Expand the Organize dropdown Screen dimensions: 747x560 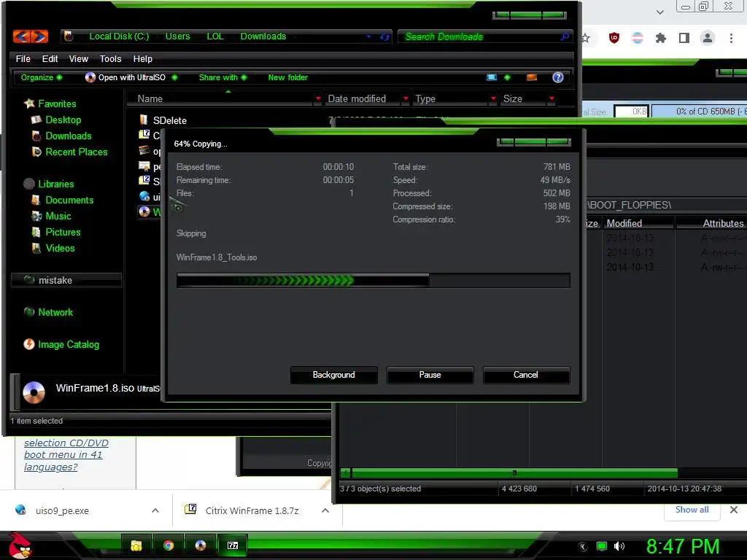pyautogui.click(x=42, y=77)
